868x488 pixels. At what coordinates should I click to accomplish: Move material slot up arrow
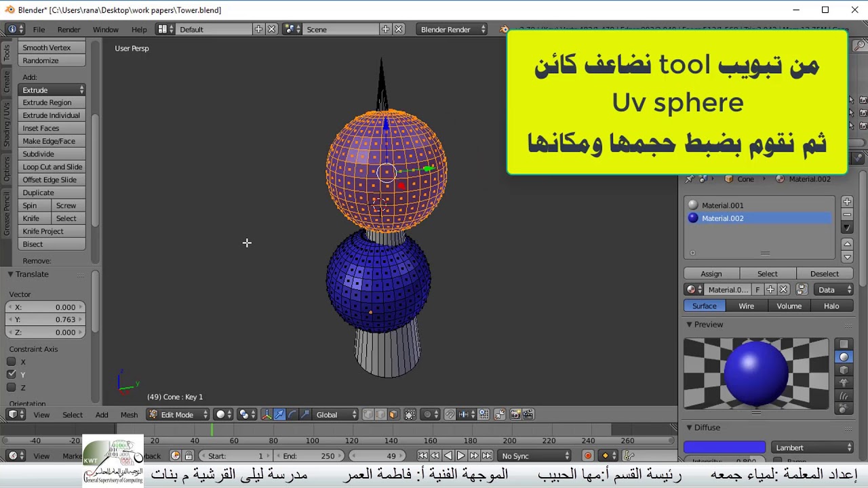(x=847, y=244)
